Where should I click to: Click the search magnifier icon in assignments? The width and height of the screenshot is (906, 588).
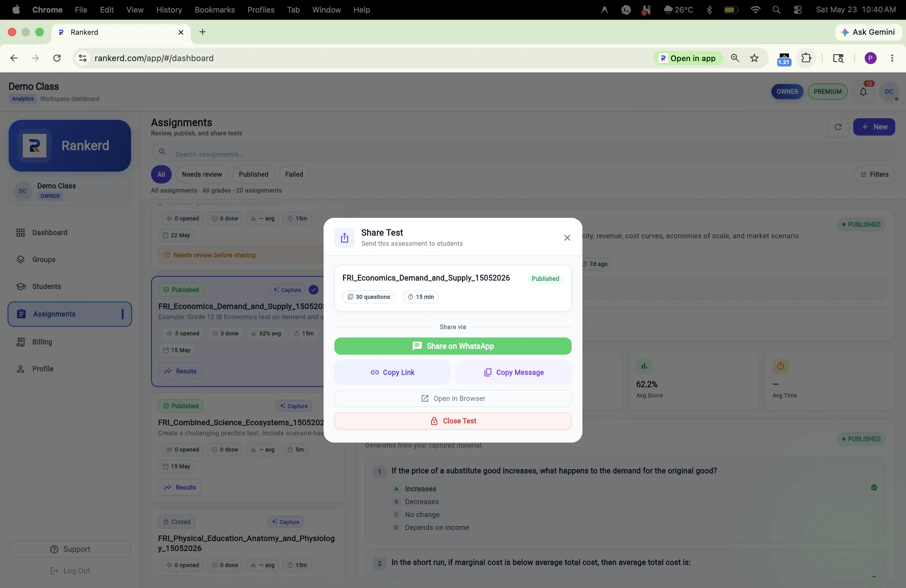coord(162,152)
